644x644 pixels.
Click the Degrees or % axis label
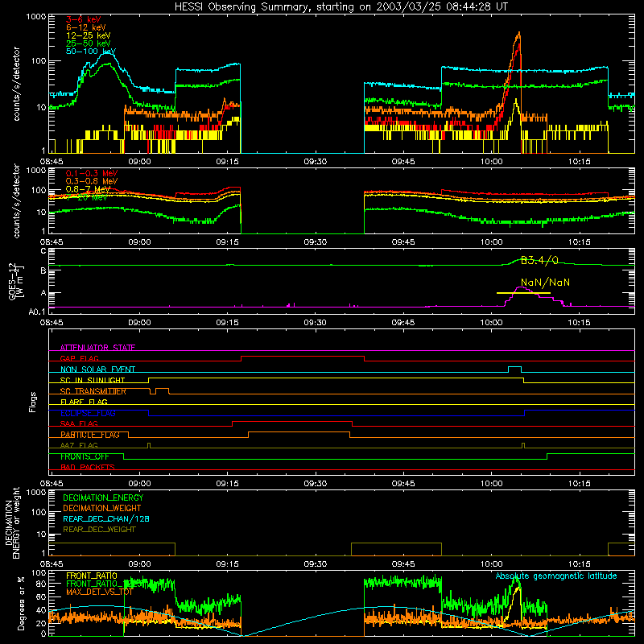[x=21, y=603]
